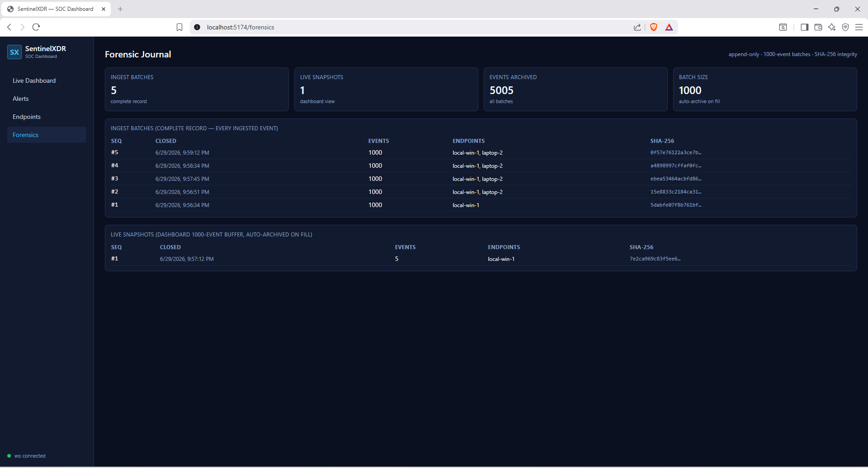Toggle the browser sidebar panel icon
The width and height of the screenshot is (868, 468).
point(804,27)
